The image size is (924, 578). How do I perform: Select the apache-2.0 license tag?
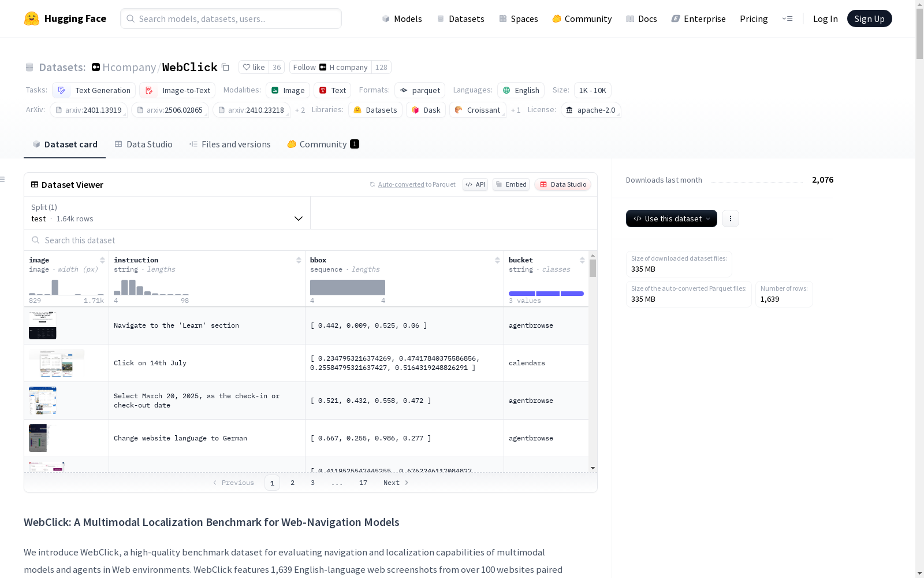[x=591, y=110]
